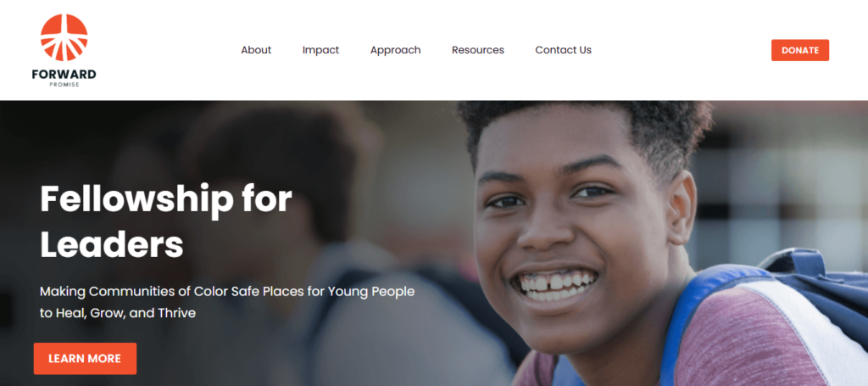This screenshot has width=868, height=386.
Task: Open the Resources navigation link
Action: point(478,50)
